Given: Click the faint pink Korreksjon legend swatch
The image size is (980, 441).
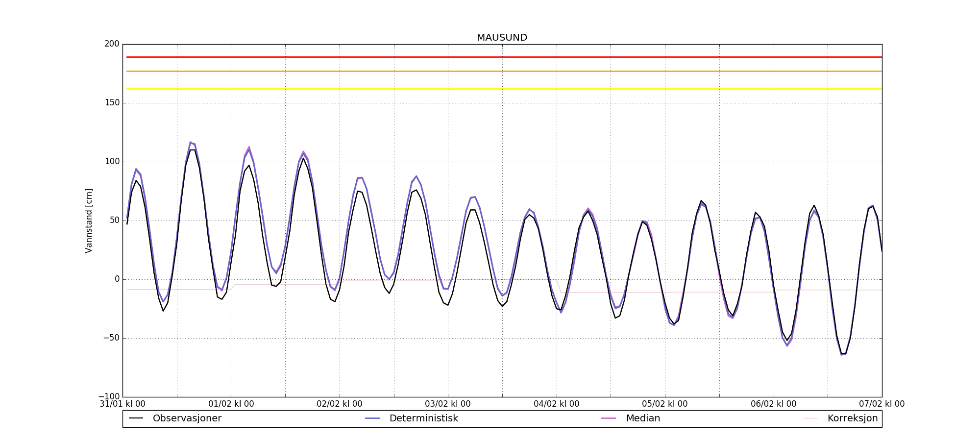Looking at the screenshot, I should (810, 418).
